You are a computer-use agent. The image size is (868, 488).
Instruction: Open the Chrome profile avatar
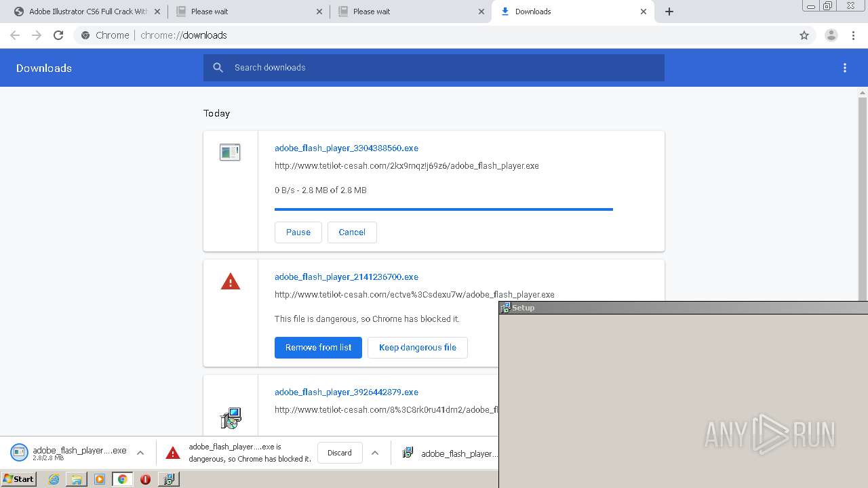[831, 35]
